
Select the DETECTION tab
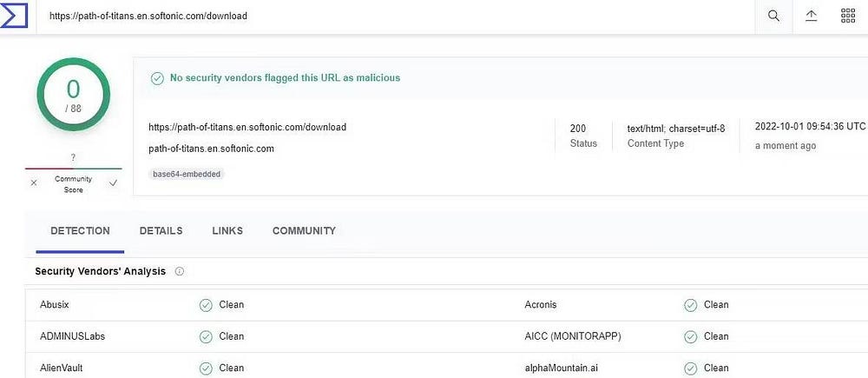click(80, 231)
